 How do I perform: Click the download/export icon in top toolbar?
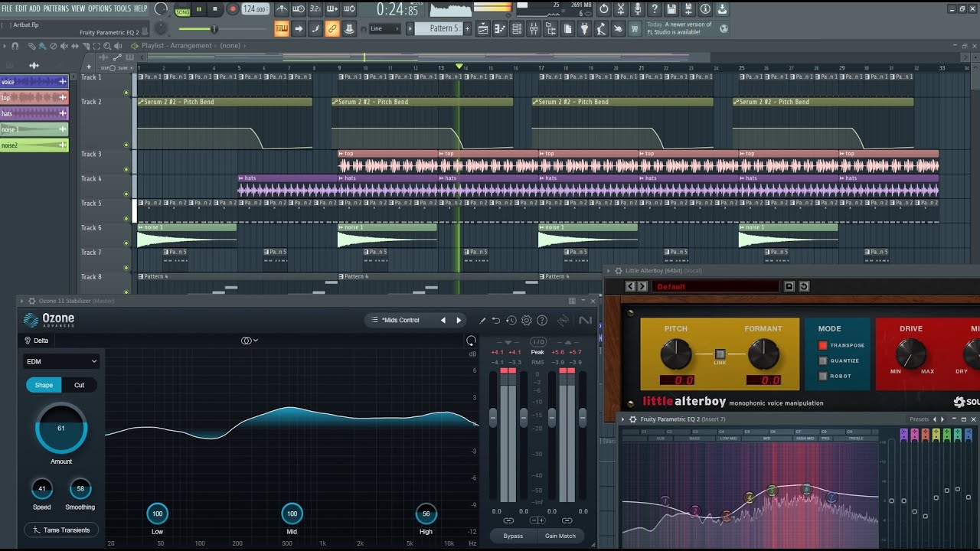tap(722, 9)
